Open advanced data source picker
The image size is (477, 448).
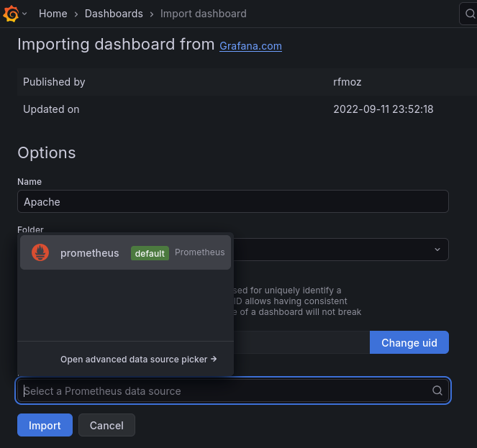point(138,359)
